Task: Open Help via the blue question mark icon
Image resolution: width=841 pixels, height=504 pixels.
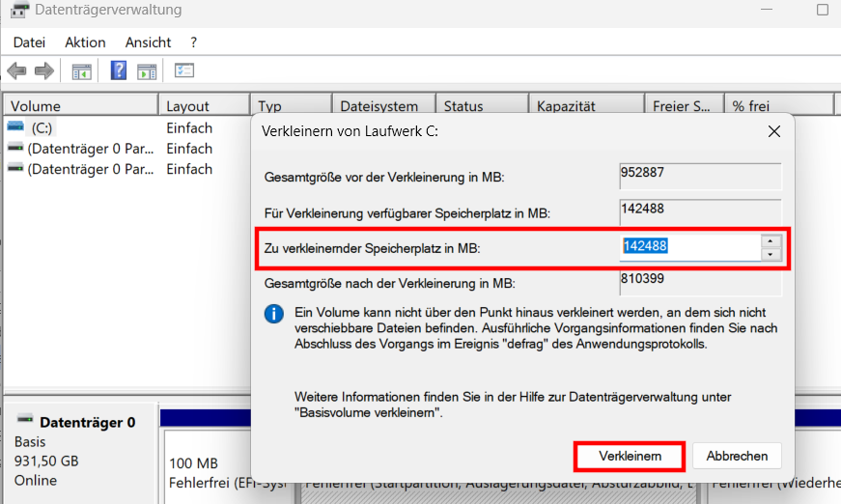Action: [x=119, y=70]
